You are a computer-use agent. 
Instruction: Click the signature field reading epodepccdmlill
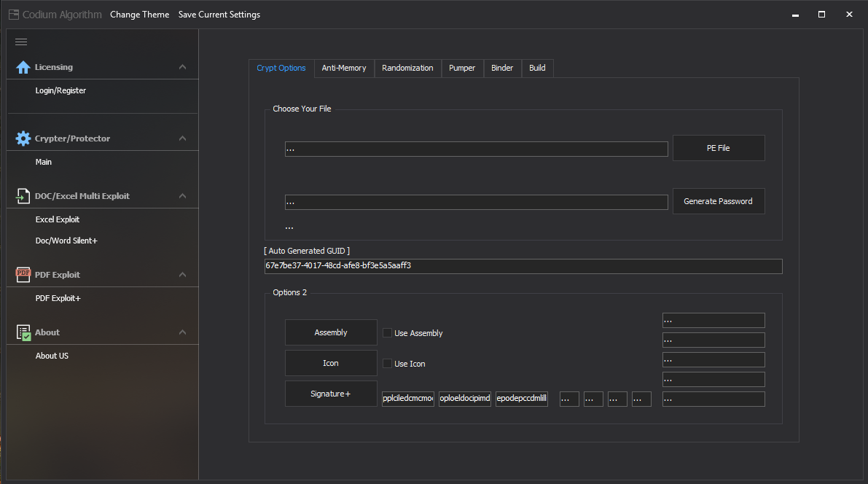[522, 399]
